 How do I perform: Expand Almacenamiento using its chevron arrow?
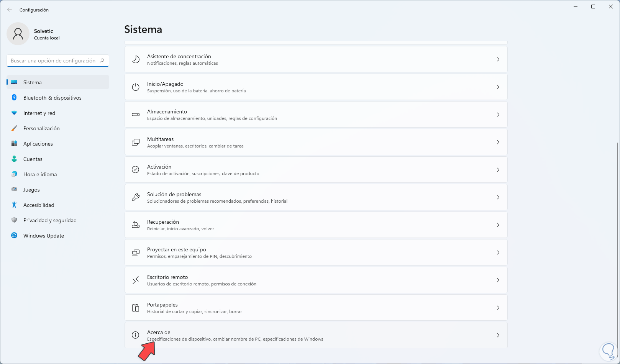coord(498,115)
